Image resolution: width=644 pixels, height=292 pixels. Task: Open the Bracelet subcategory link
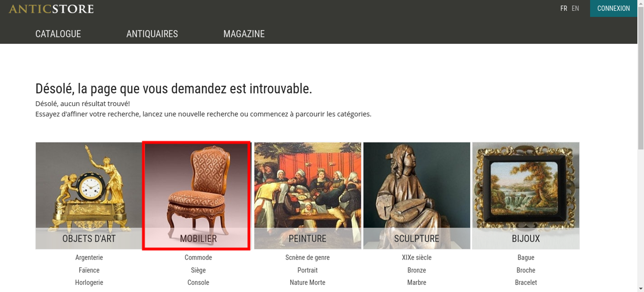pyautogui.click(x=526, y=282)
